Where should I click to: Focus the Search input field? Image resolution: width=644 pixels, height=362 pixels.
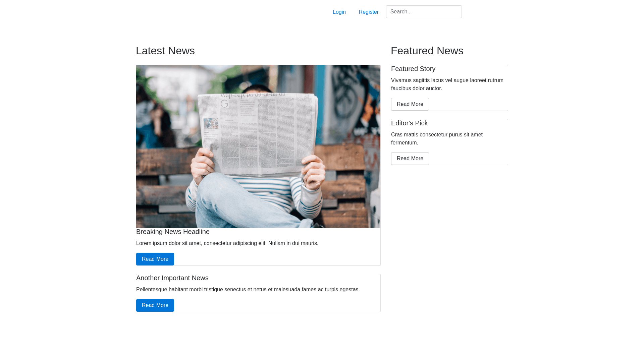point(424,12)
